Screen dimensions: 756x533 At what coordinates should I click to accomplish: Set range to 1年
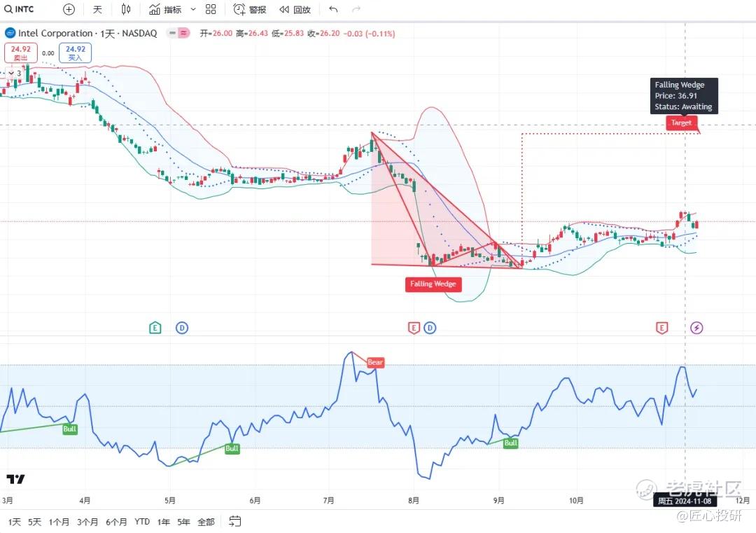coord(163,522)
